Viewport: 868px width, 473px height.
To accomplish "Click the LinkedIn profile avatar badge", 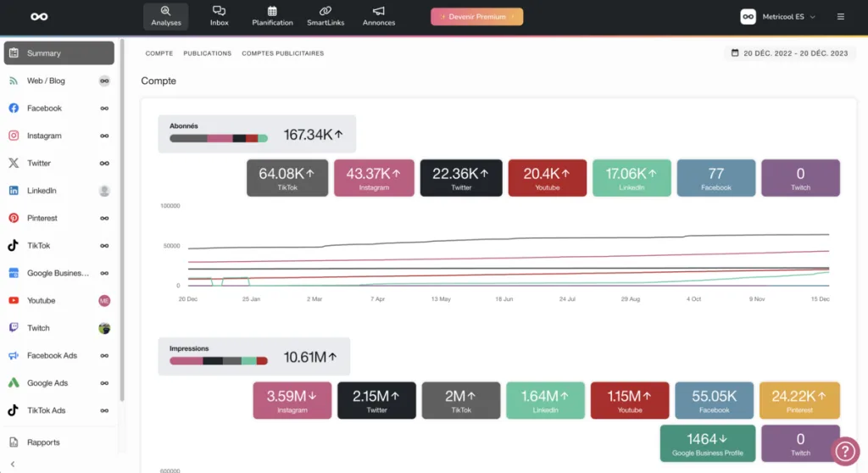I will 104,191.
